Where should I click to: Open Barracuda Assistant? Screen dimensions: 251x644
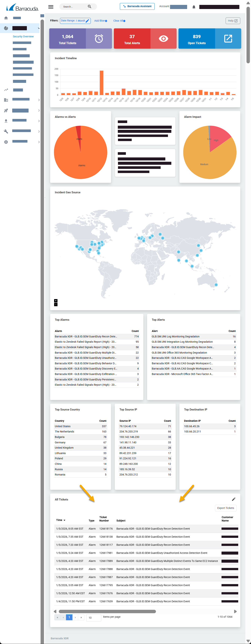coord(137,7)
